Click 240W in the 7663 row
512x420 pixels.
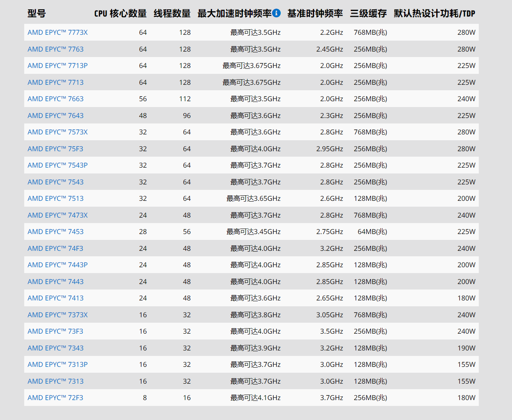click(x=467, y=99)
